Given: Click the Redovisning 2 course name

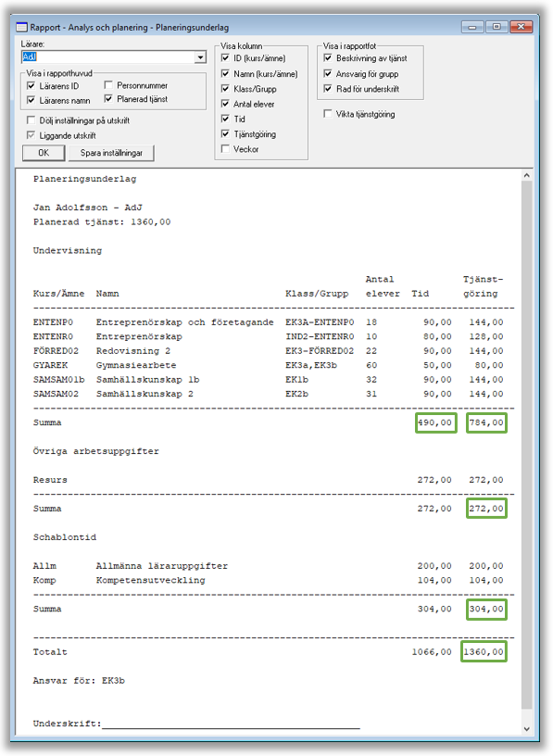Looking at the screenshot, I should click(133, 351).
